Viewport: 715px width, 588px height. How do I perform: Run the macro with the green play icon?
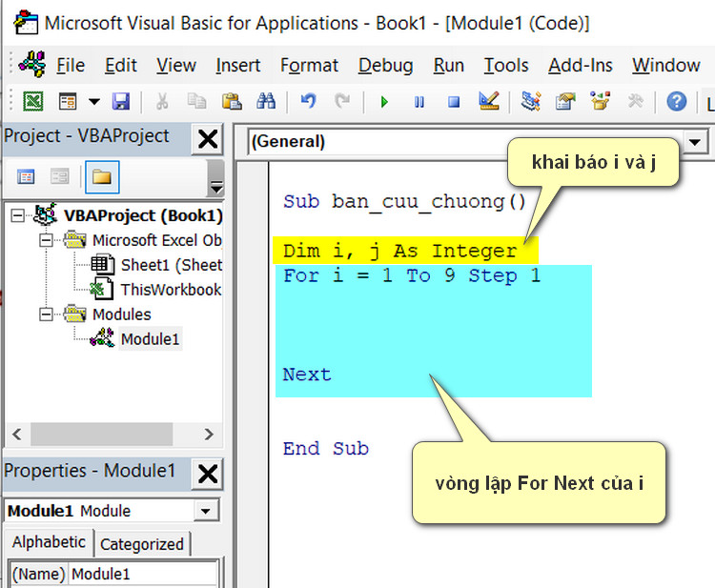384,101
